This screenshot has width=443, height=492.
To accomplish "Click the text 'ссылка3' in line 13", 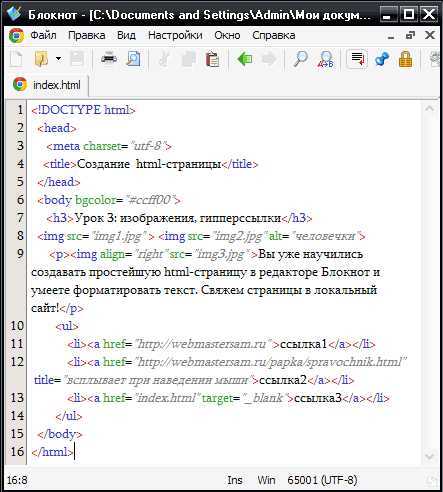I will (318, 398).
